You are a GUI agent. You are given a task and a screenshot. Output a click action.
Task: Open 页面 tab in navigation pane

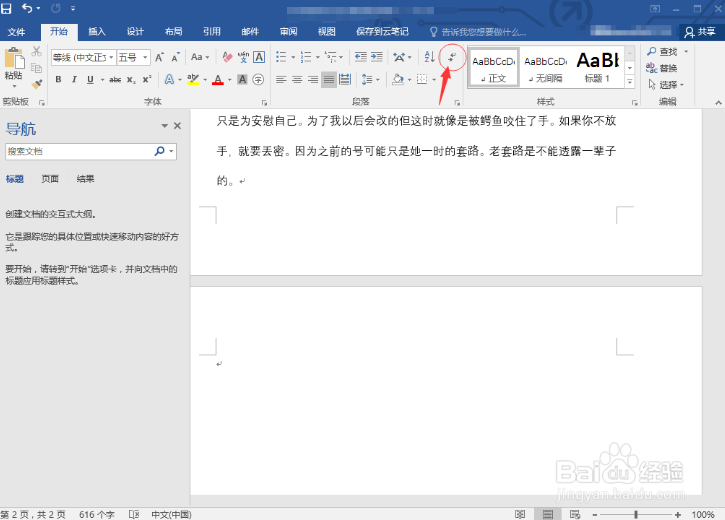(x=50, y=179)
